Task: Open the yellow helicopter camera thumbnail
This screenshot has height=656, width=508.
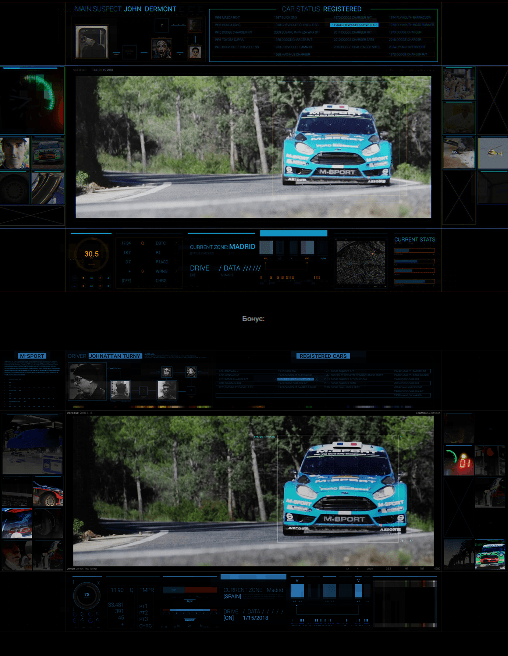Action: point(493,154)
